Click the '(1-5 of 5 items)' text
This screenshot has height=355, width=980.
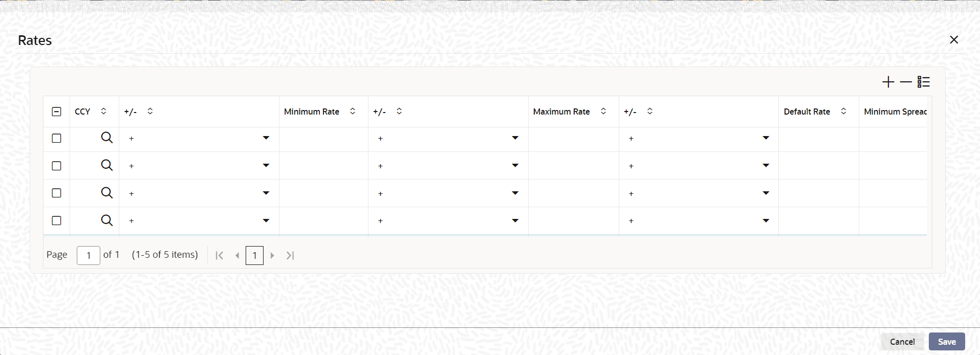165,255
